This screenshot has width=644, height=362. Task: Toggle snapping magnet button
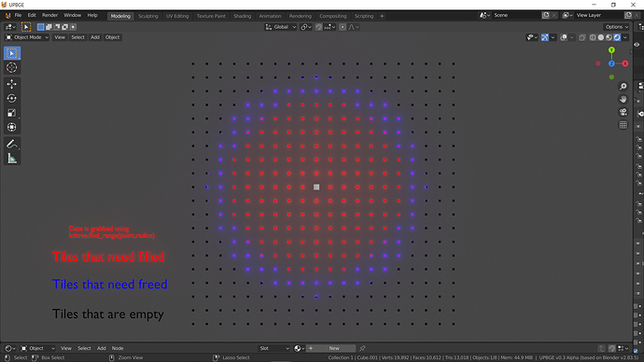tap(318, 27)
